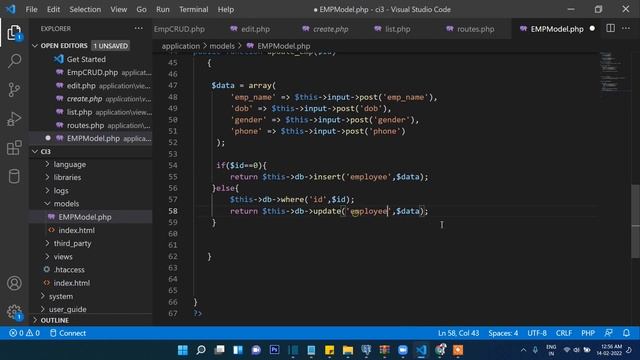This screenshot has width=640, height=360.
Task: Open the Source Control view
Action: tap(14, 89)
